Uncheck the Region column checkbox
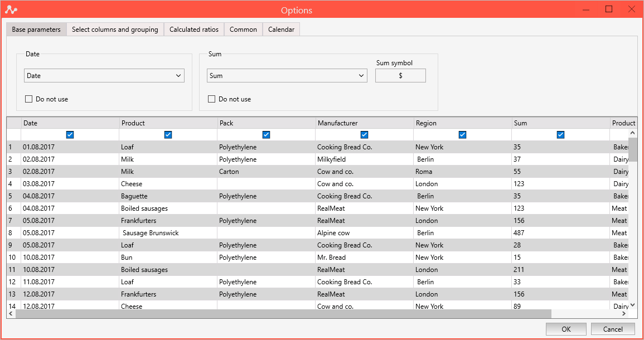The width and height of the screenshot is (644, 340). click(462, 135)
